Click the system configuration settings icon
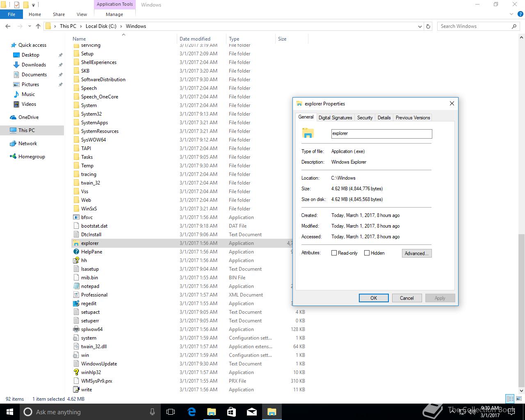 (x=76, y=338)
